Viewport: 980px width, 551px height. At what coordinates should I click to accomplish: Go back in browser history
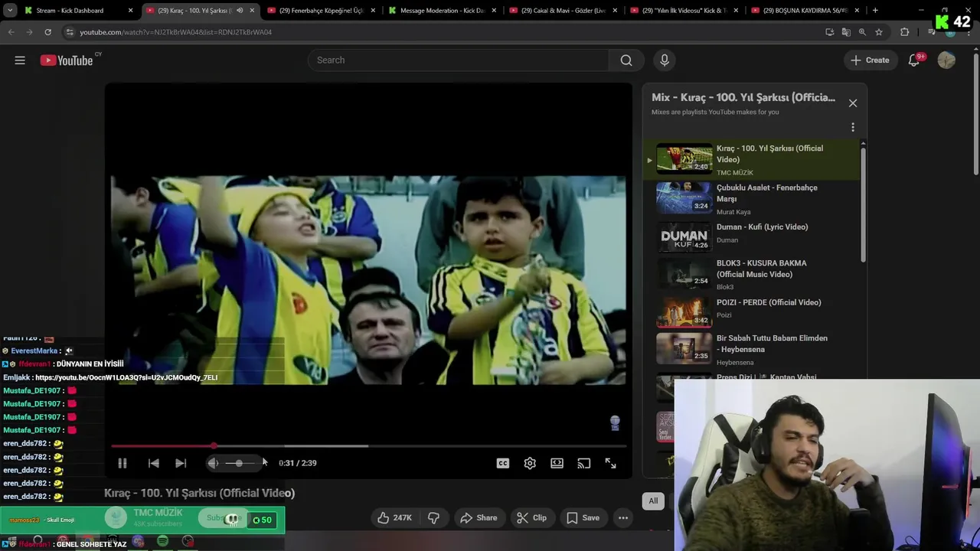pyautogui.click(x=11, y=32)
